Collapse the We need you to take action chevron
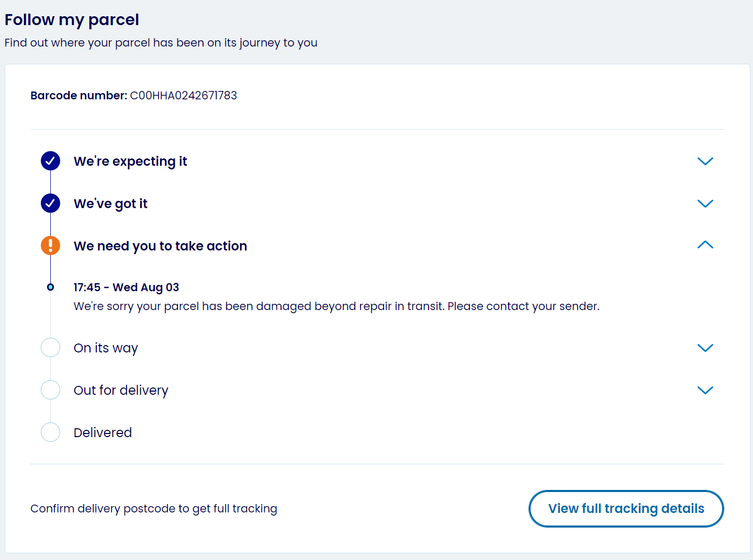This screenshot has height=560, width=753. (705, 245)
